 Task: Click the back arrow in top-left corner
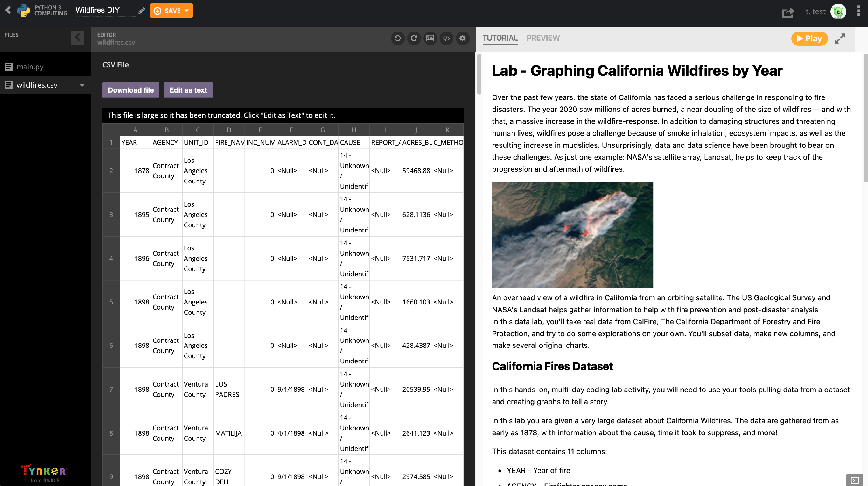point(8,10)
